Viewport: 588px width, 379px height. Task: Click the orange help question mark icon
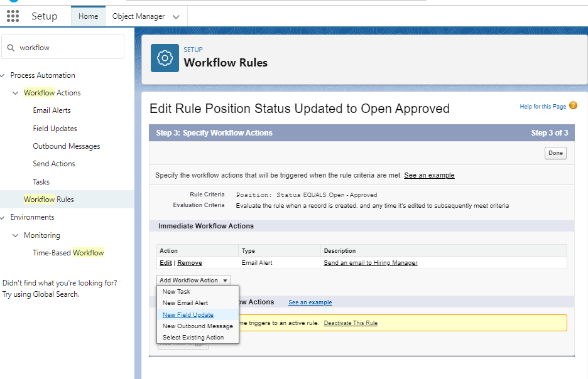pyautogui.click(x=573, y=105)
